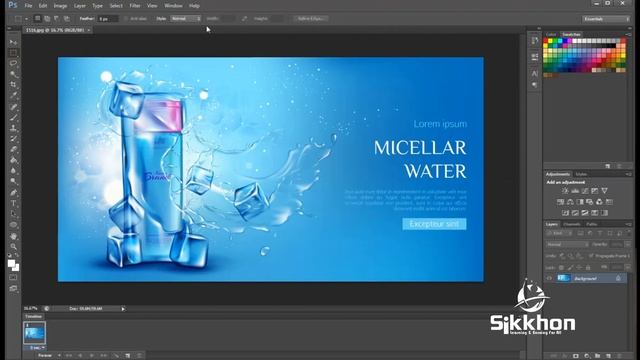Click the foreground color swatch

11,264
